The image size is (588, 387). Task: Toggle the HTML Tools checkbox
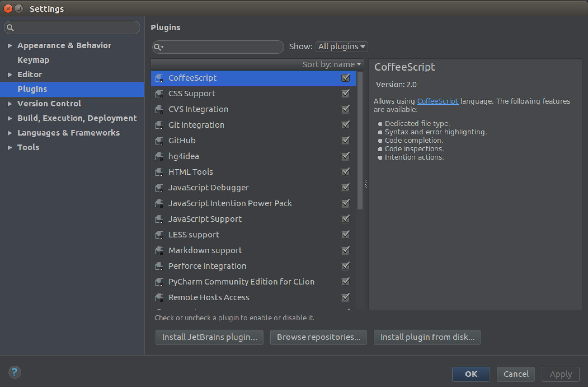pos(346,172)
